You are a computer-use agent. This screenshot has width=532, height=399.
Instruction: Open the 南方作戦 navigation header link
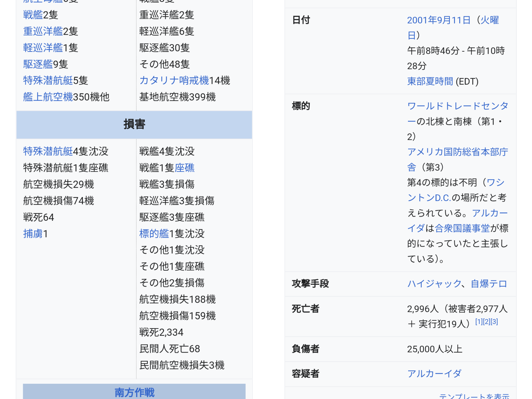(134, 393)
